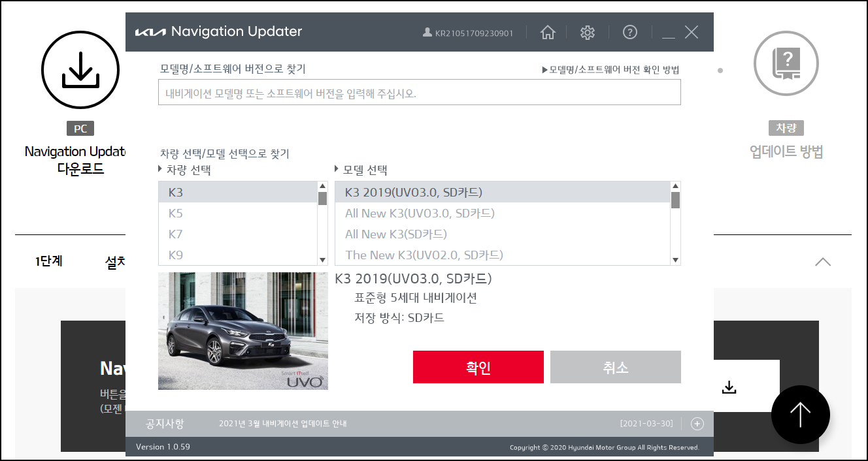Select The New K3(UVO2.0, SD카드) model
This screenshot has height=461, width=868.
click(503, 255)
